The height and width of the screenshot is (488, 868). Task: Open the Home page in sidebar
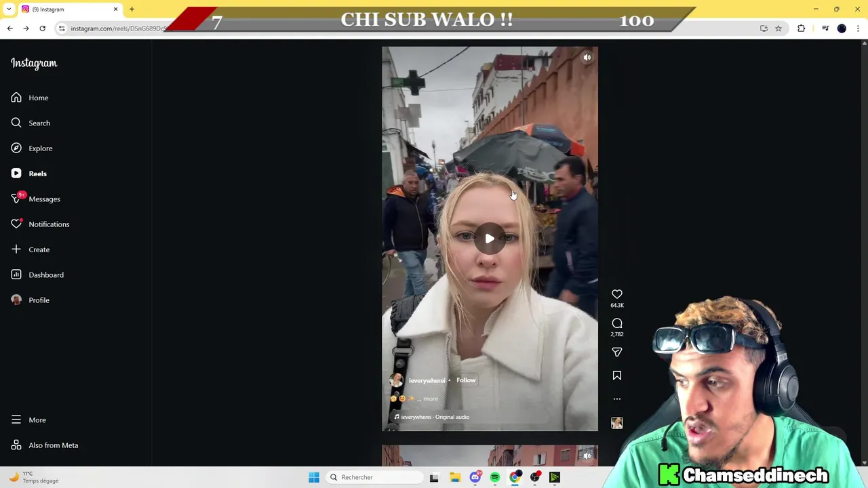coord(30,98)
